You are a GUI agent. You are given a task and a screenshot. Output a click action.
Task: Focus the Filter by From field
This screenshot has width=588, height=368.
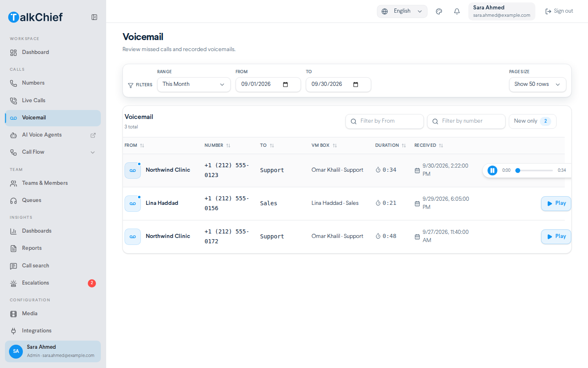(x=385, y=121)
